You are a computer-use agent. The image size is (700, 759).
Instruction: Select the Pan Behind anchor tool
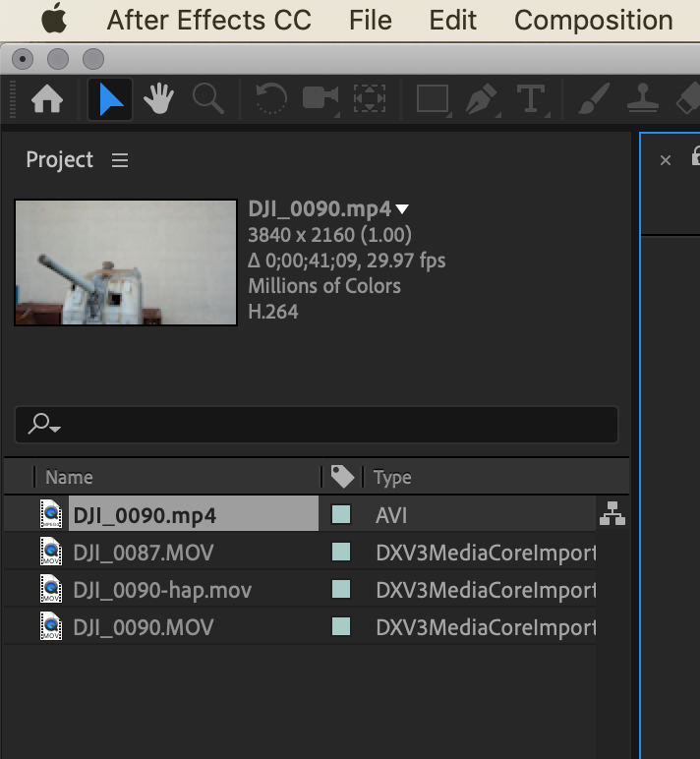[x=369, y=99]
